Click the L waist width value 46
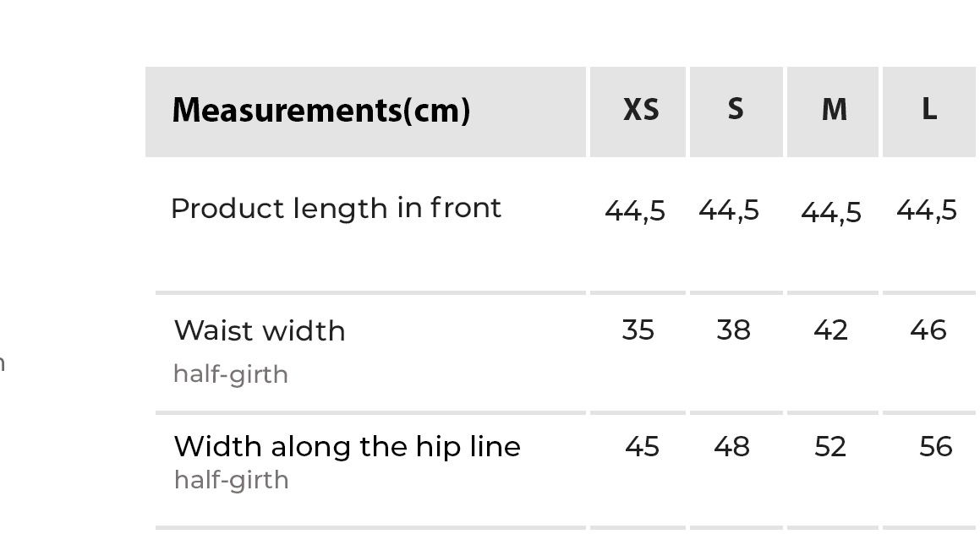This screenshot has height=534, width=980. [x=928, y=330]
